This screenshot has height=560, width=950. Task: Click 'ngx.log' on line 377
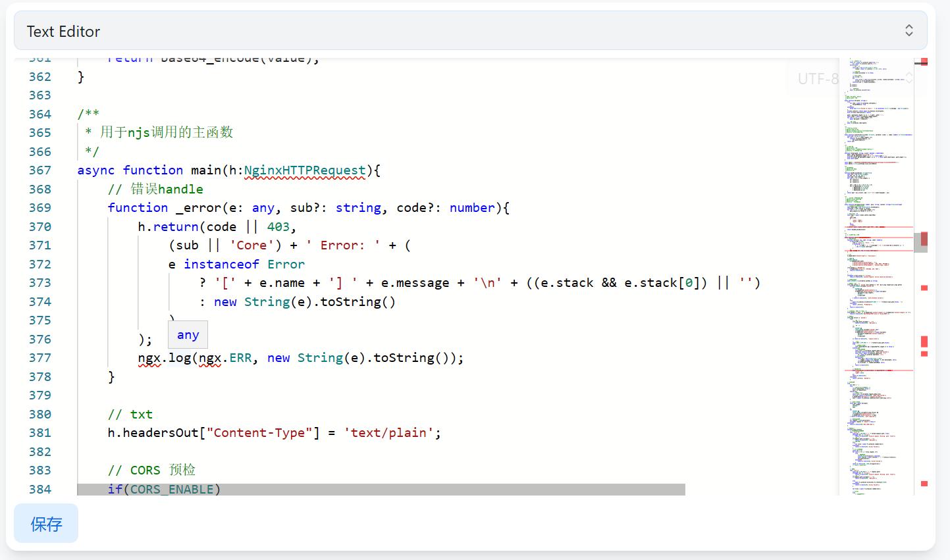(165, 358)
